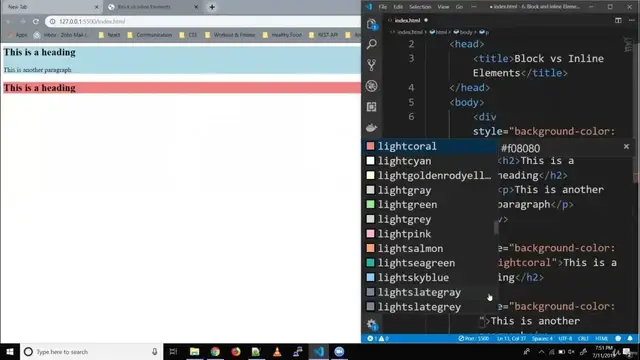
Task: Open File Explorer from the taskbar
Action: [x=195, y=352]
